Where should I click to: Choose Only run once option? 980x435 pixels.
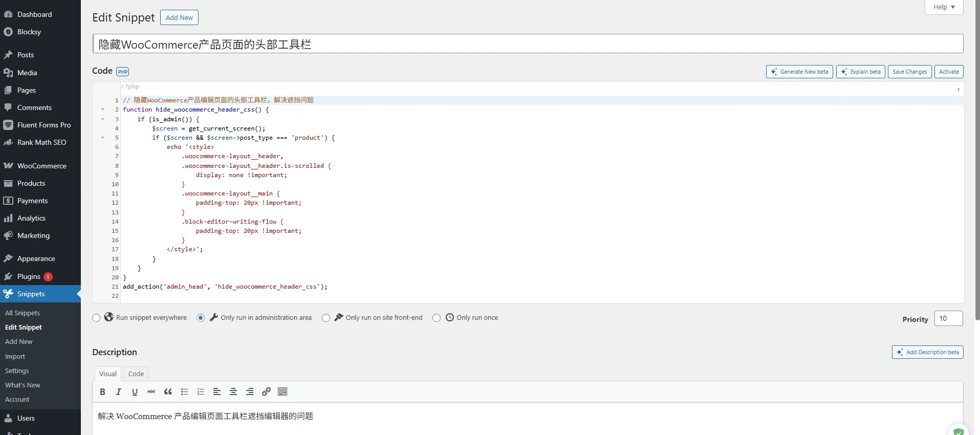437,318
